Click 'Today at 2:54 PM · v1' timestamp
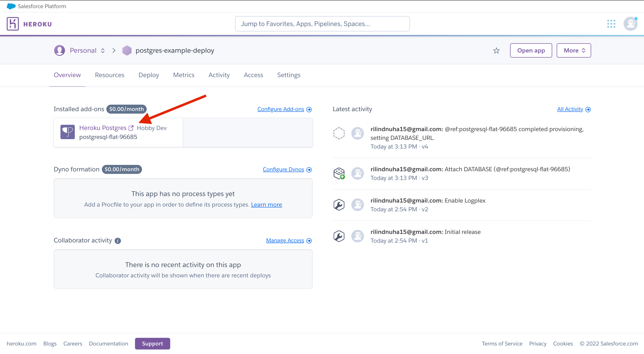The height and width of the screenshot is (354, 644). tap(399, 241)
